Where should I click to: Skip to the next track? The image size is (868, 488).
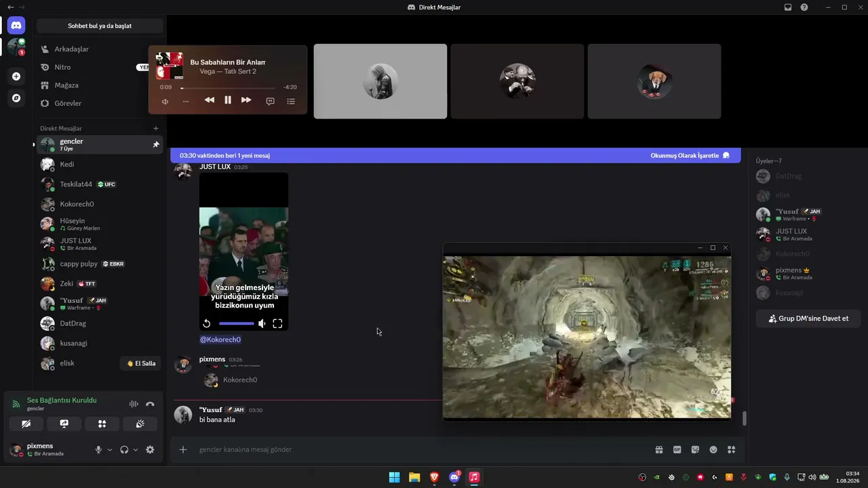246,100
